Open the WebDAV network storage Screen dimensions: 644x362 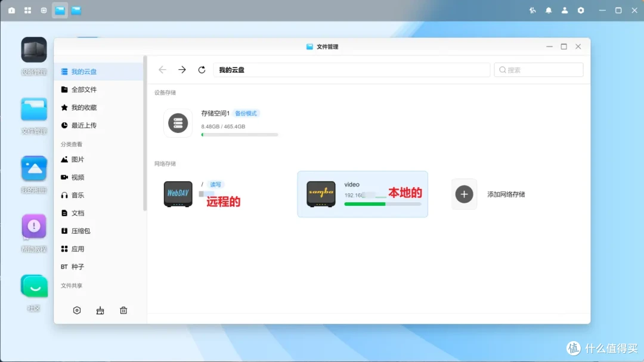(x=178, y=194)
